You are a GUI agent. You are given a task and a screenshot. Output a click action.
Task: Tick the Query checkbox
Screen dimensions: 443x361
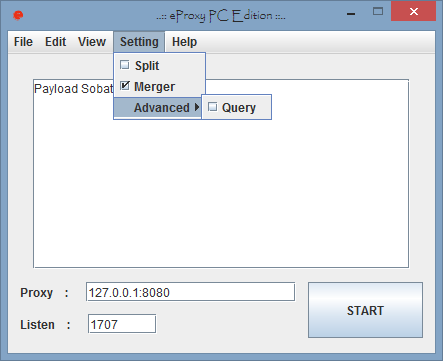click(x=212, y=107)
